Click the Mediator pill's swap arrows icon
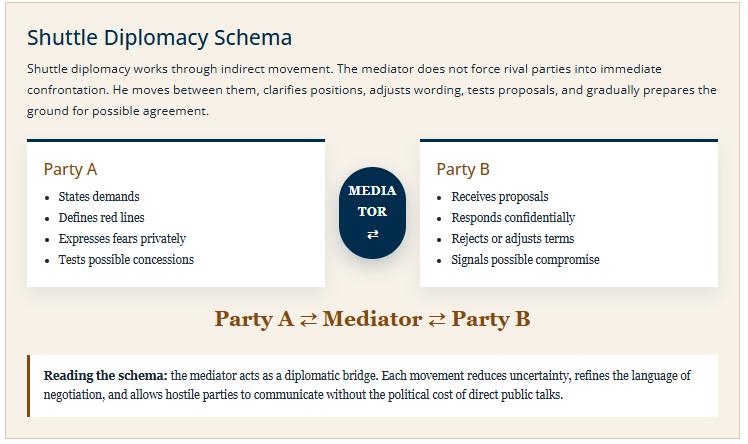The height and width of the screenshot is (444, 748). [373, 234]
